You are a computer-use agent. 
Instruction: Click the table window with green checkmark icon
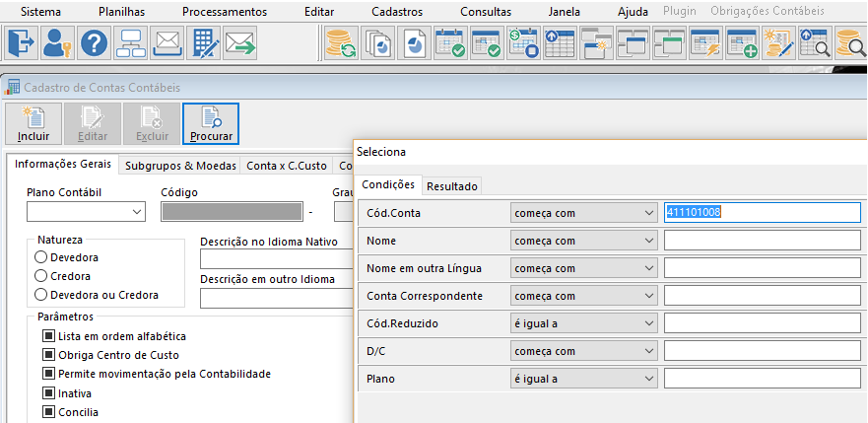pos(487,43)
